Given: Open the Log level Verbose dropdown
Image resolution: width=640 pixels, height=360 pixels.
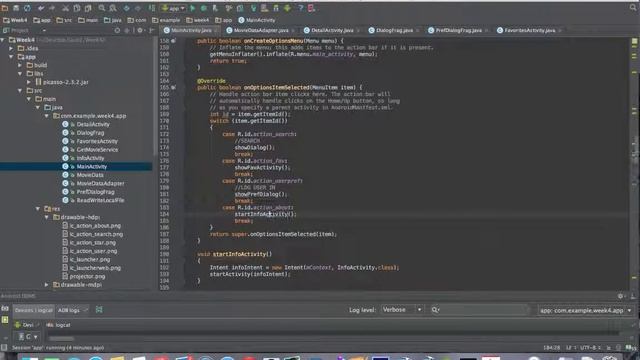Looking at the screenshot, I should coord(402,310).
